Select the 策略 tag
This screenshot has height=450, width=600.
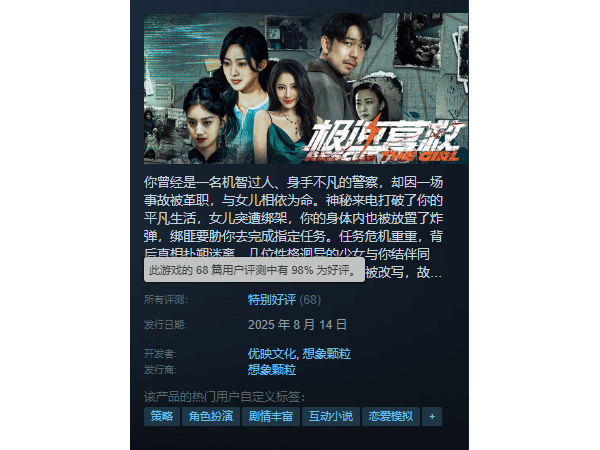click(162, 416)
